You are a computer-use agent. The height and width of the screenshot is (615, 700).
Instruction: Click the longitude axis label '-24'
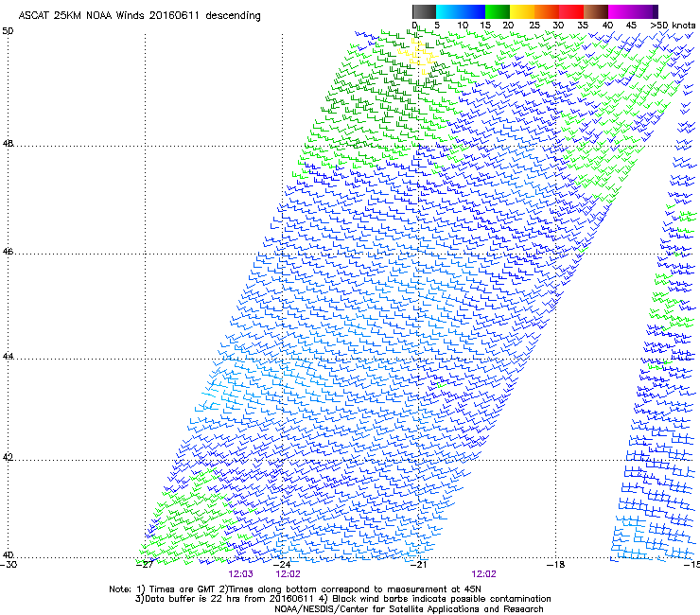282,565
